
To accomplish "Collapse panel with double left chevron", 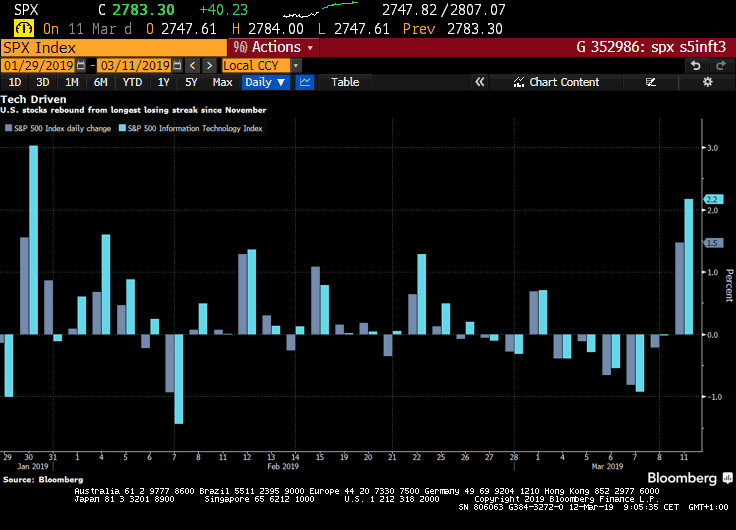I will click(x=479, y=82).
